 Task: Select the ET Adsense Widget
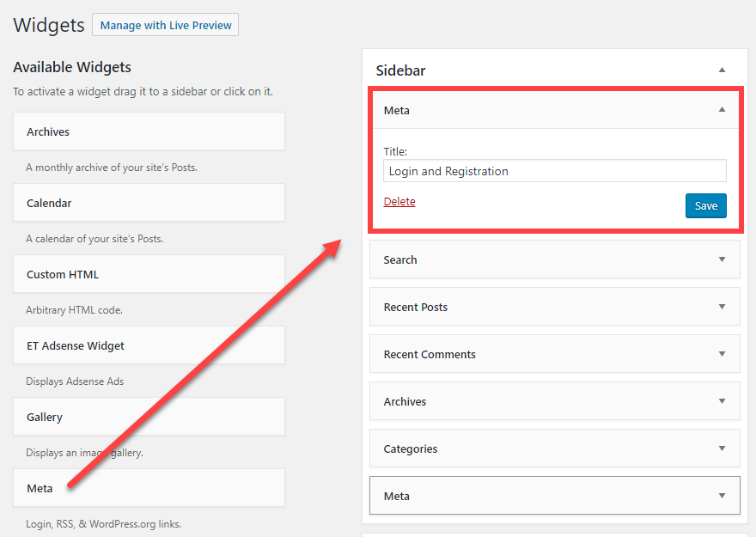[x=148, y=345]
